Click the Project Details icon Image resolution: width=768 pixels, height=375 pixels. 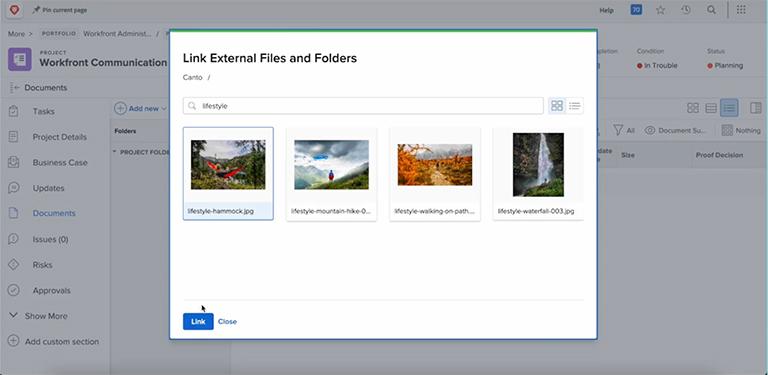coord(14,137)
